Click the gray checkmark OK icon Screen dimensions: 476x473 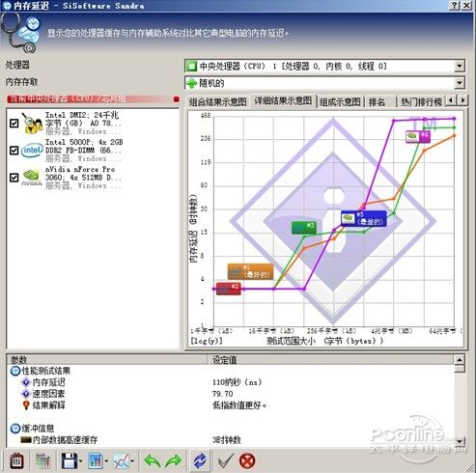(x=225, y=461)
